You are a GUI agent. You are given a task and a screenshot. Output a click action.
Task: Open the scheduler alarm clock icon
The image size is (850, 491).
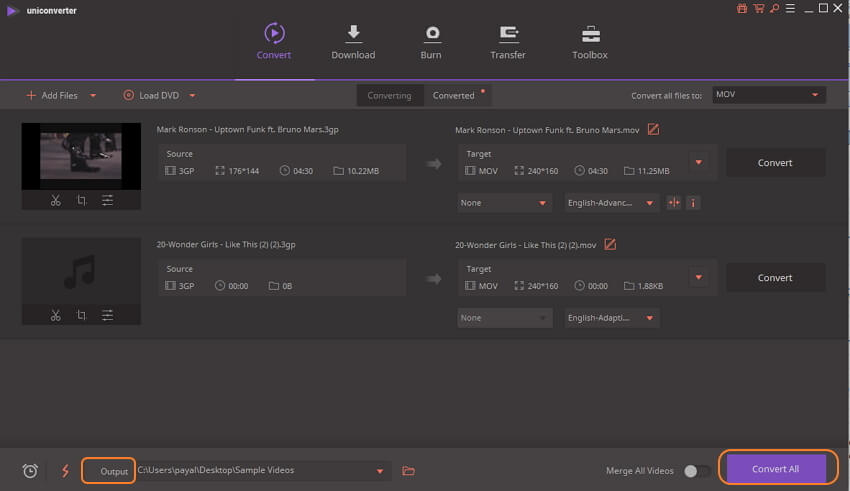click(30, 470)
